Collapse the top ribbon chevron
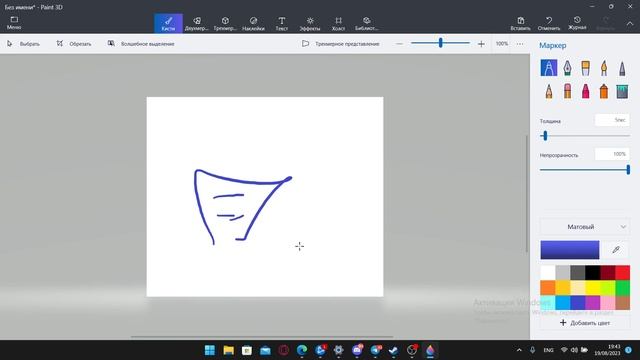640x360 pixels. click(629, 24)
